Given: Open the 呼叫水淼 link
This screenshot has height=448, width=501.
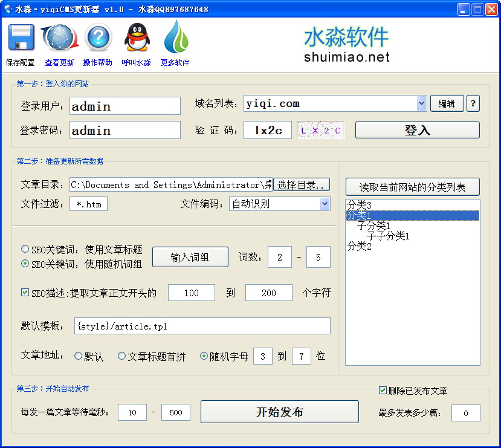Looking at the screenshot, I should click(x=136, y=63).
